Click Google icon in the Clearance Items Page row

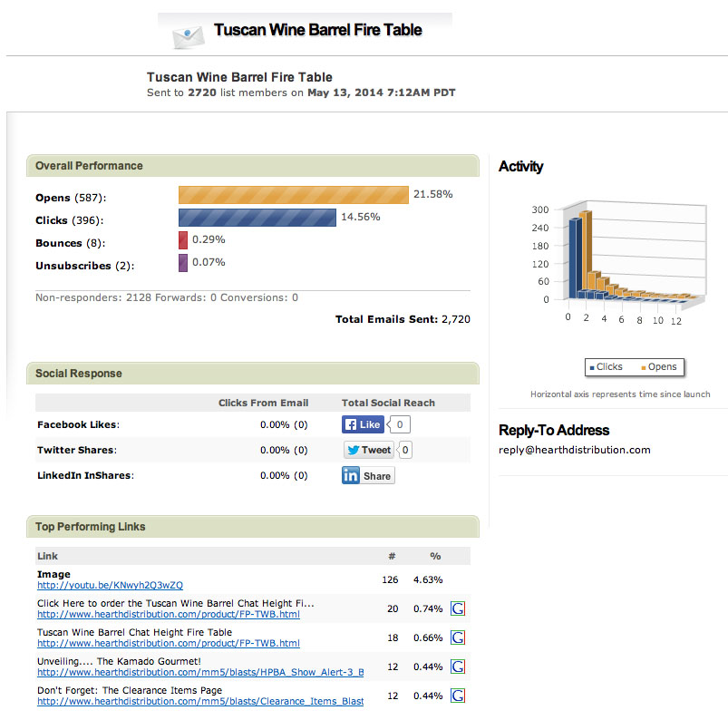pyautogui.click(x=458, y=696)
